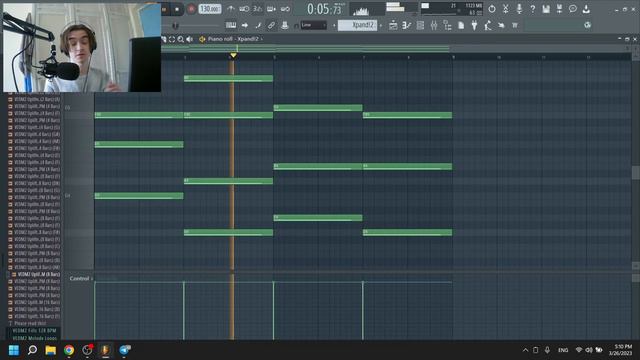Open the tempo tapper icon
Viewport: 640px width, 360px height.
click(x=488, y=25)
